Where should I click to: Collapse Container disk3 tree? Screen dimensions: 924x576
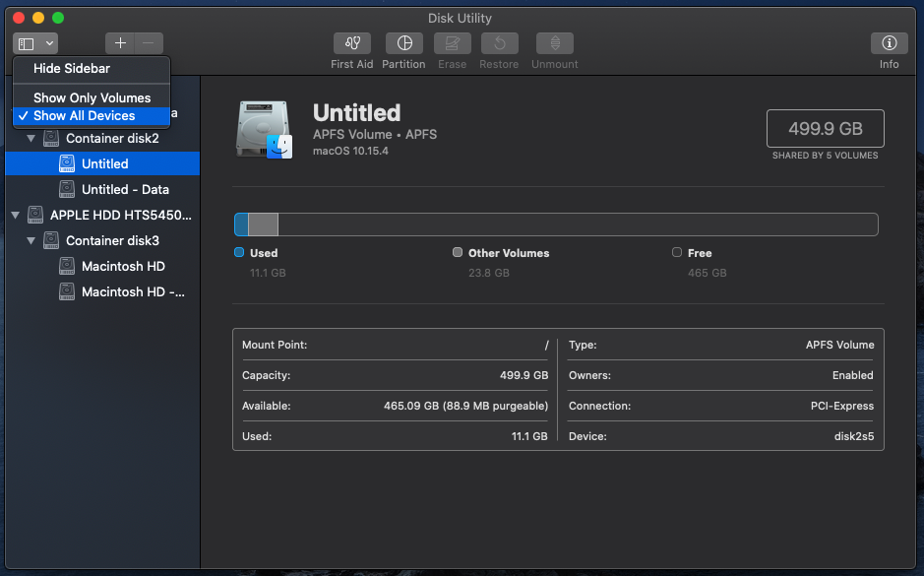point(31,240)
